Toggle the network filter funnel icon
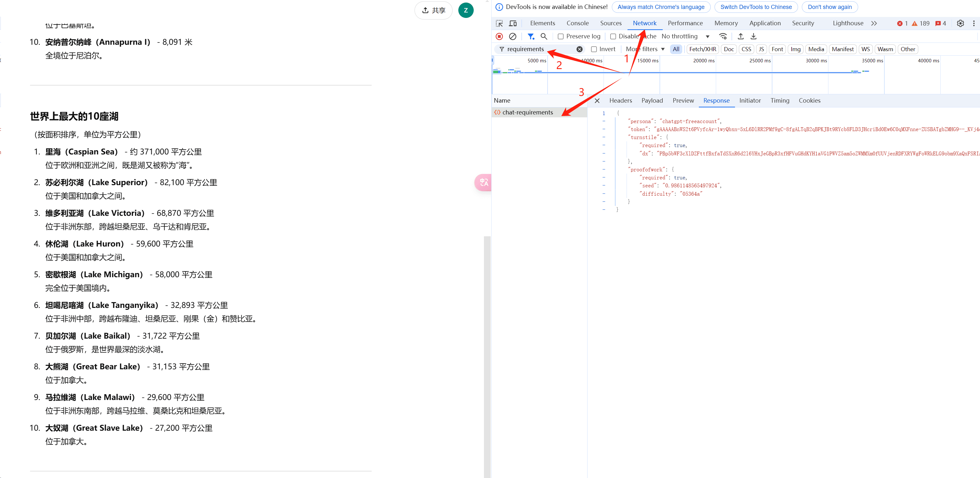Image resolution: width=980 pixels, height=478 pixels. click(531, 36)
